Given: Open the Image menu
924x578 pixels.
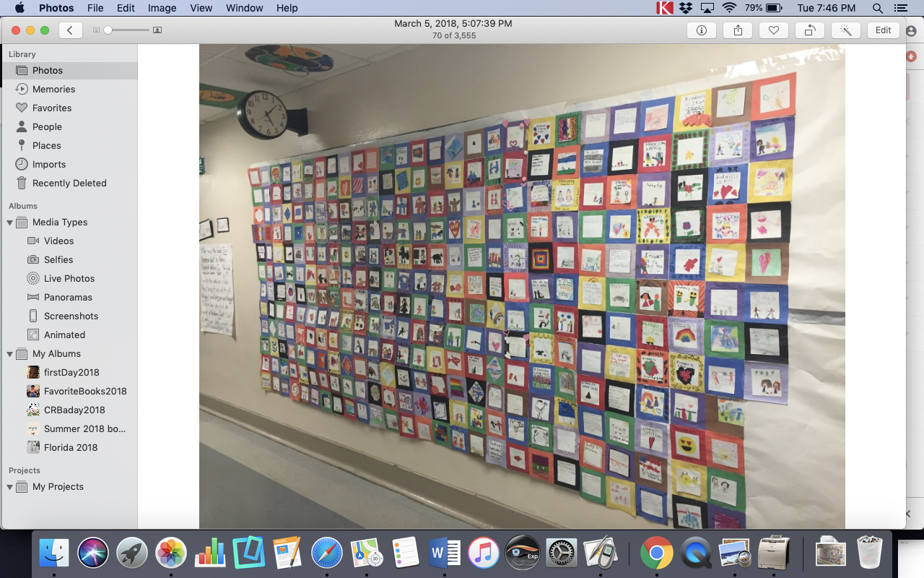Looking at the screenshot, I should pos(162,8).
